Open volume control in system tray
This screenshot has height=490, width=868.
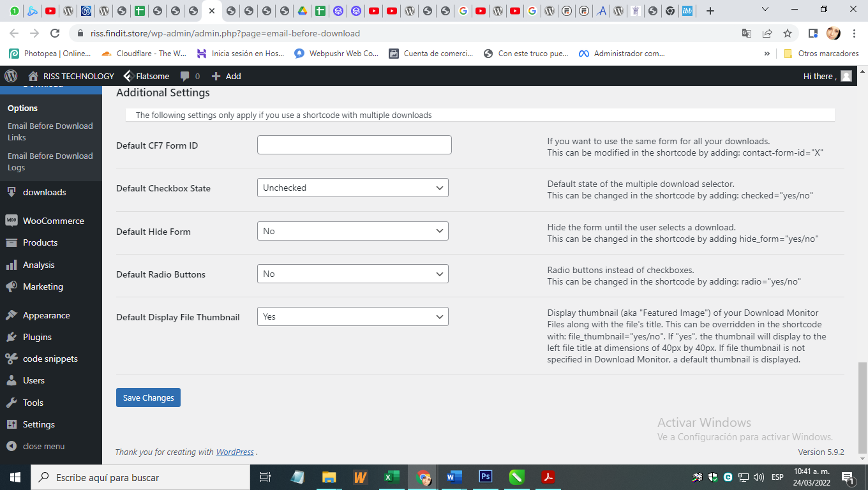(x=759, y=477)
